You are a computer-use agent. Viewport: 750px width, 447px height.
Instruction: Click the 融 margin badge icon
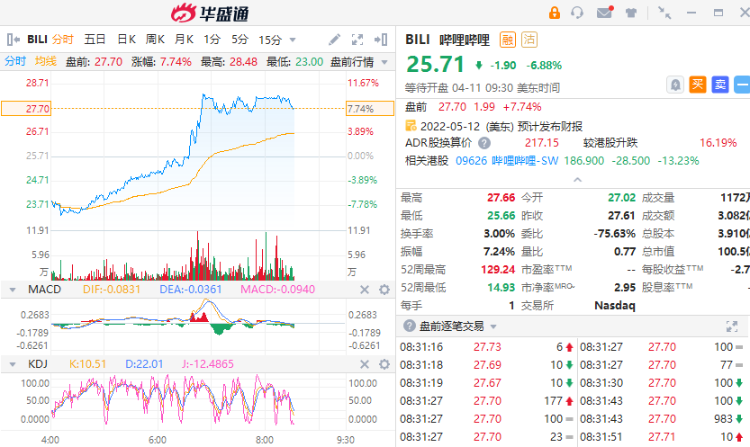click(x=507, y=40)
